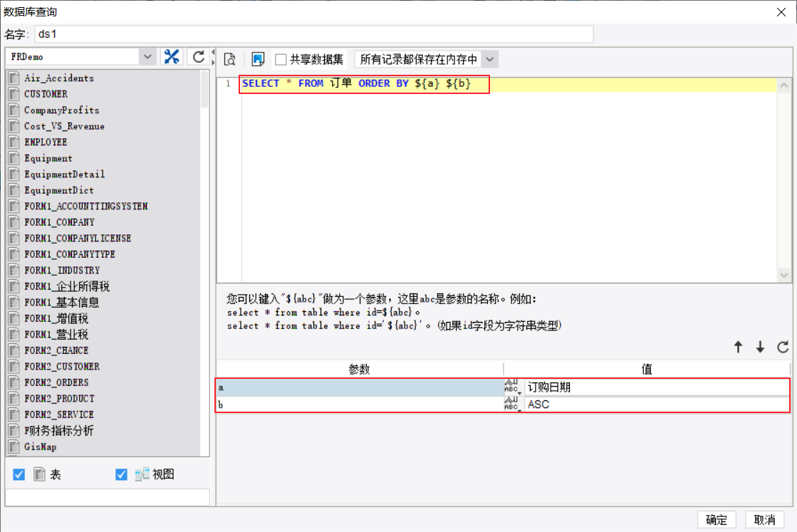
Task: Select the FORM1_增值税 table
Action: (x=56, y=318)
